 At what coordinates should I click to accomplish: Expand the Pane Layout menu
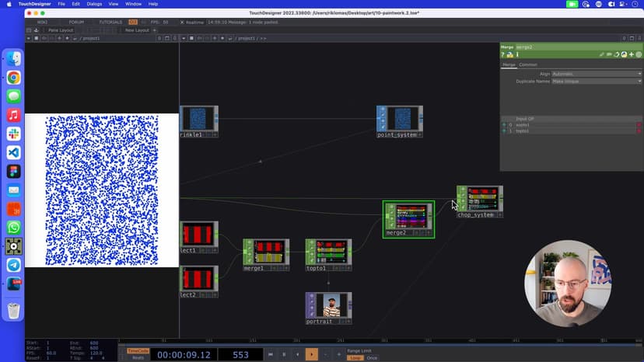click(60, 30)
